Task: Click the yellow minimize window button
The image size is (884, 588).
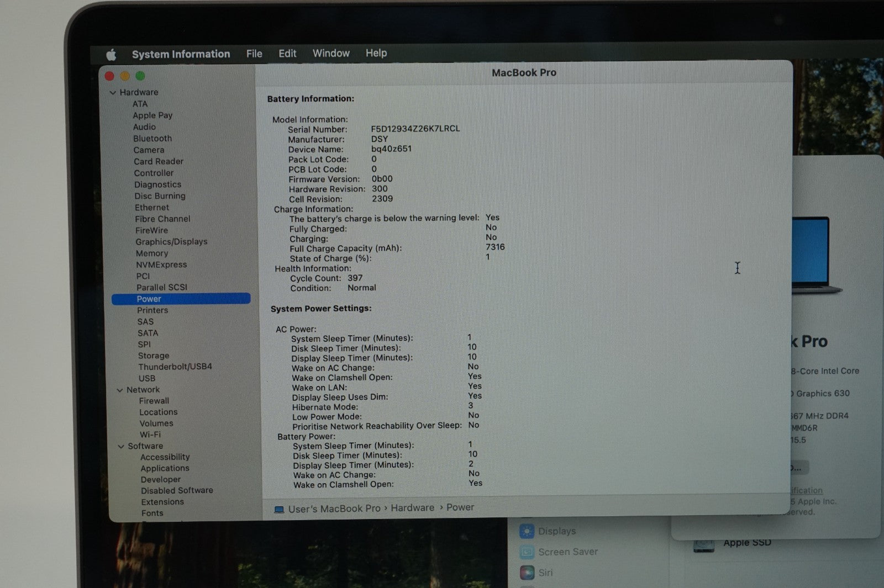Action: coord(125,76)
